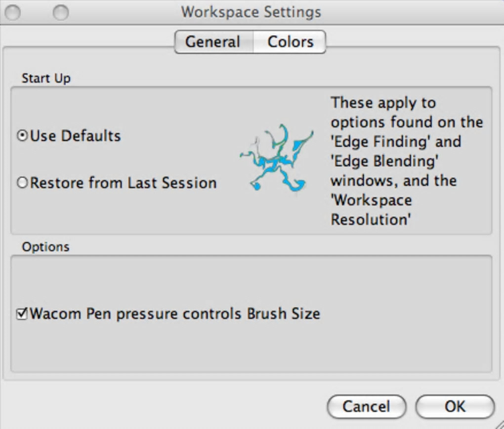The height and width of the screenshot is (429, 504).
Task: Toggle Wacom Pen pressure checkbox
Action: click(x=22, y=313)
